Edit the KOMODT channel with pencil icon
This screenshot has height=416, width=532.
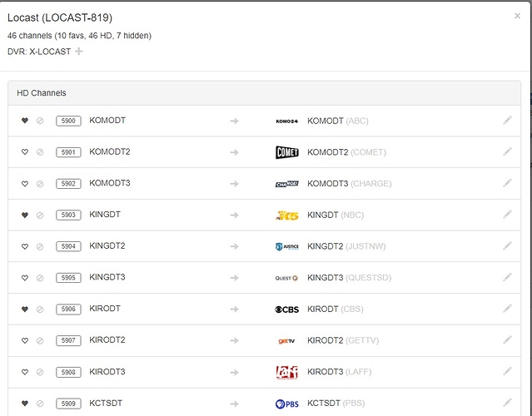tap(507, 121)
